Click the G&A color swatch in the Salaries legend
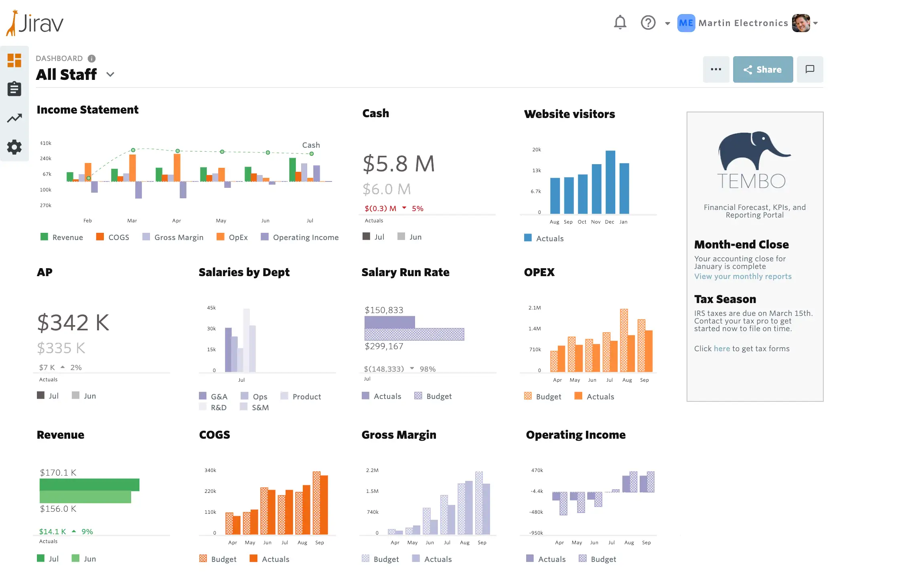 (x=203, y=396)
